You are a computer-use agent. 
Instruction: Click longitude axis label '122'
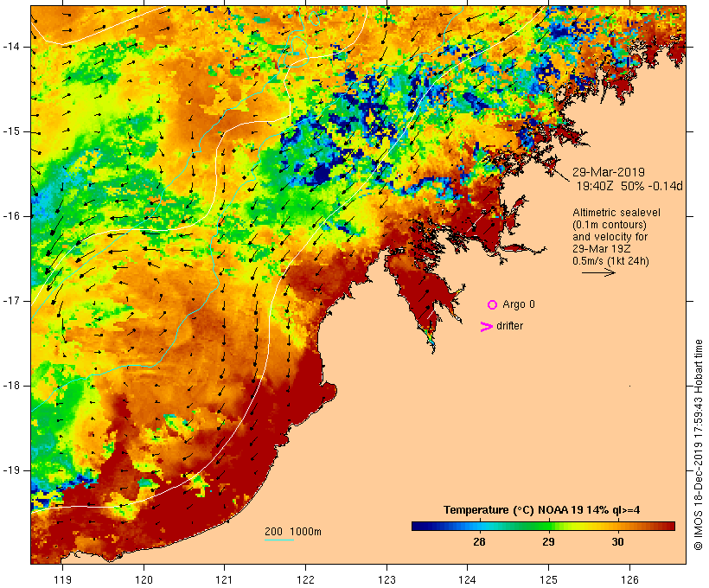coord(306,580)
